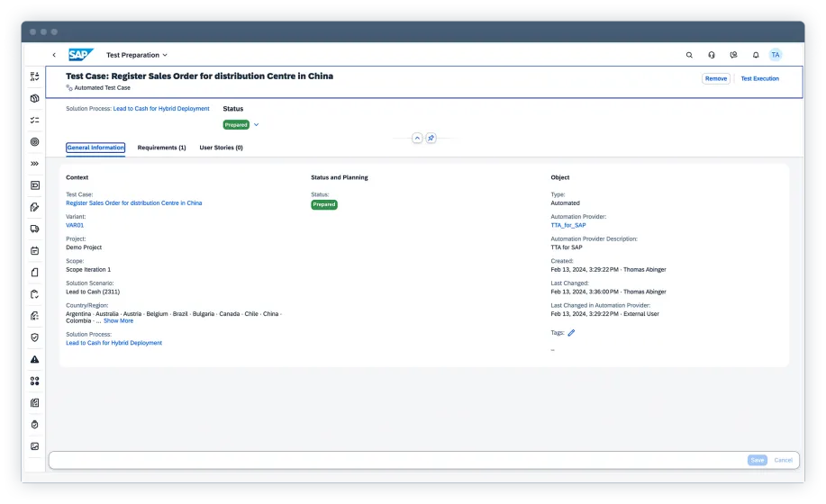Click the search magnifier icon in header
This screenshot has height=504, width=826.
coord(689,55)
